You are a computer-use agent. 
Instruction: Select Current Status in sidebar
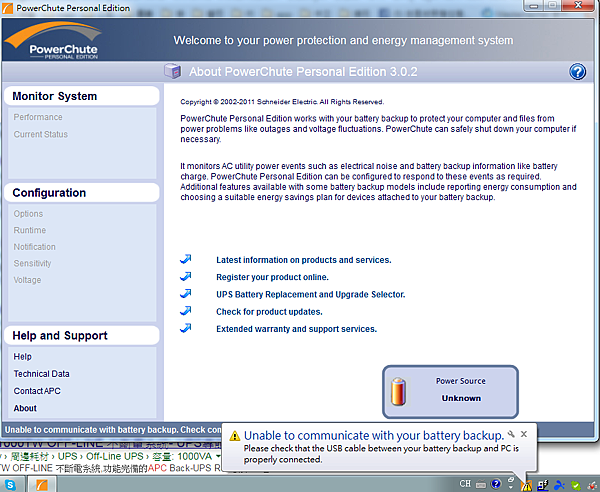click(41, 134)
